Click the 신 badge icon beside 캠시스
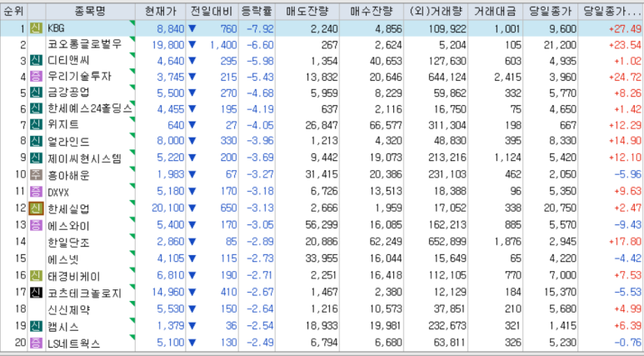 [36, 326]
